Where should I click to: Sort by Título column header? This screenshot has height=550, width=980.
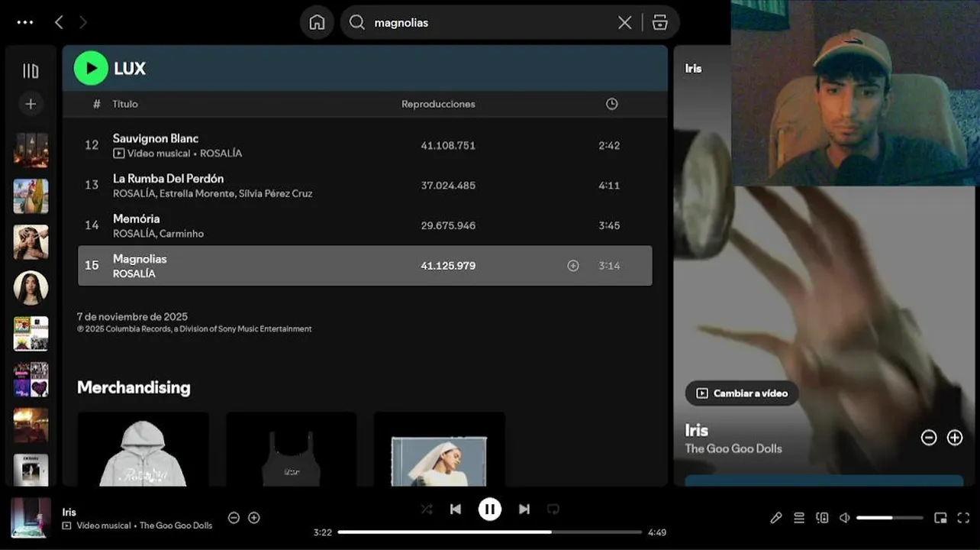125,104
